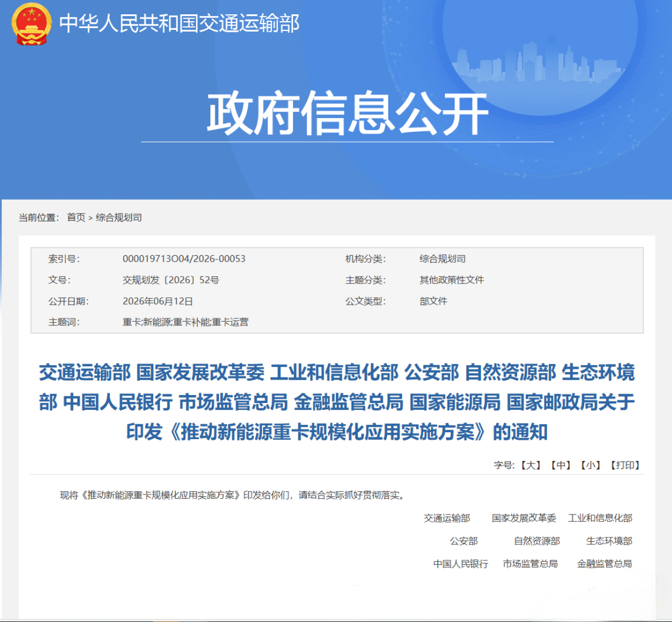Screen dimensions: 672x622
Task: Click the 主题分类 label
Action: 365,280
